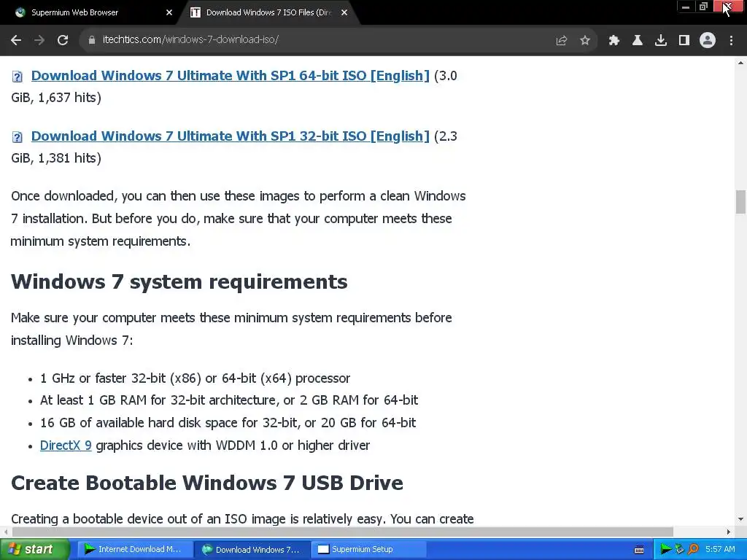Viewport: 747px width, 560px height.
Task: Click the vertical scrollbar down arrow
Action: [740, 519]
